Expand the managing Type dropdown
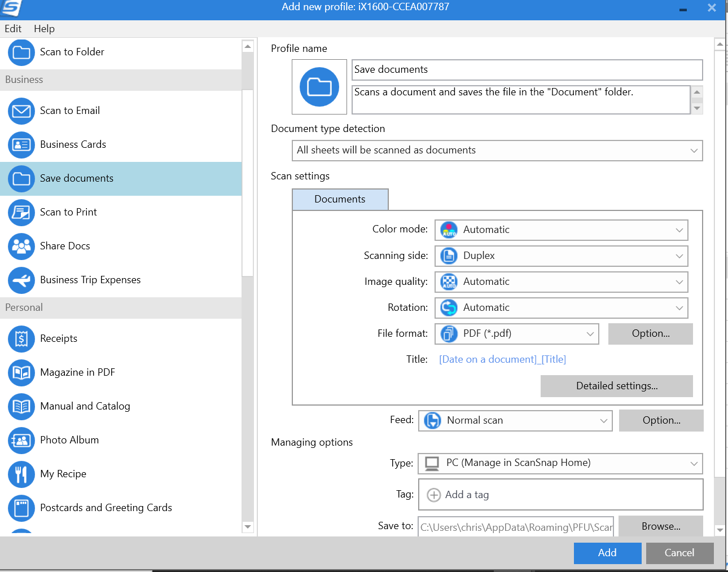Screen dimensions: 728x572 (560, 463)
